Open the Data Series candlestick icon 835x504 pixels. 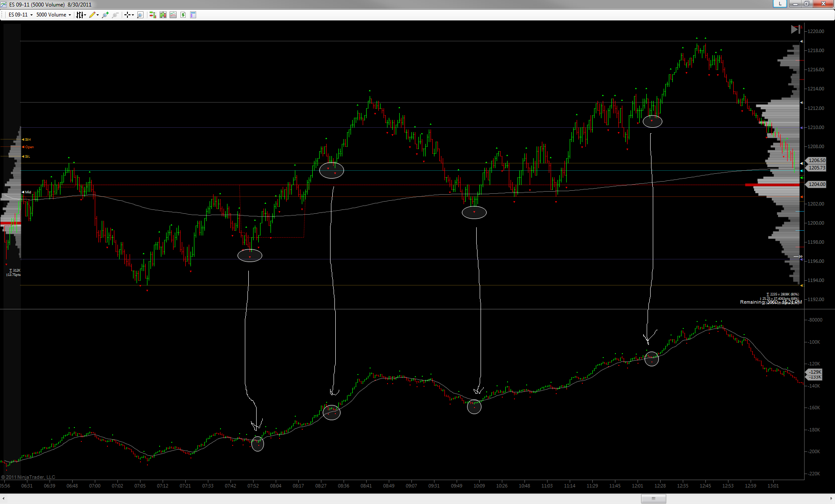(x=163, y=15)
